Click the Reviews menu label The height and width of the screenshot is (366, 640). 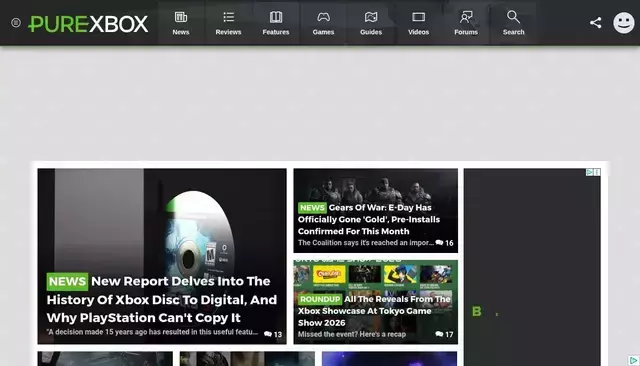point(229,32)
